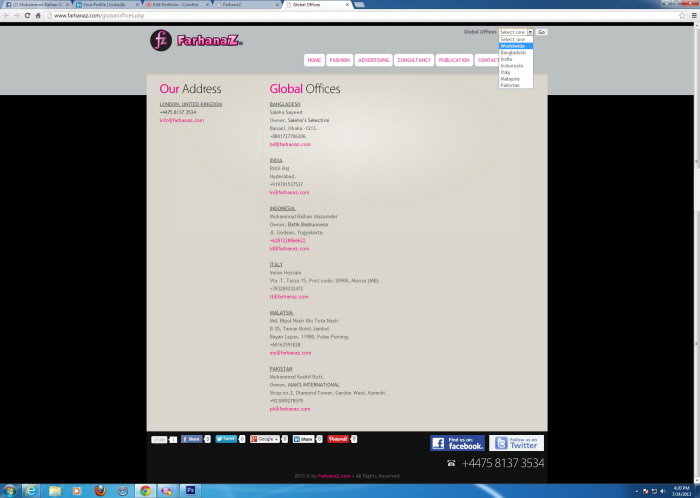Click the browser reload button
This screenshot has height=498, width=700.
(x=27, y=16)
